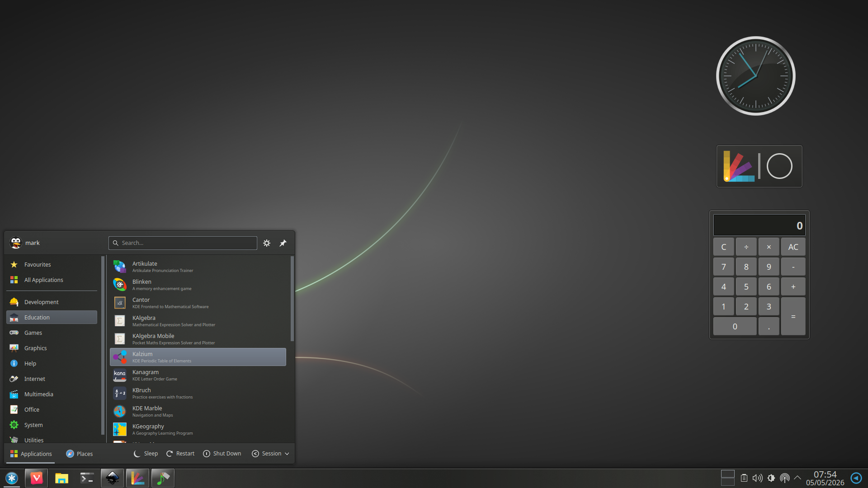Viewport: 868px width, 488px height.
Task: Open Inkscape from taskbar
Action: (x=112, y=478)
